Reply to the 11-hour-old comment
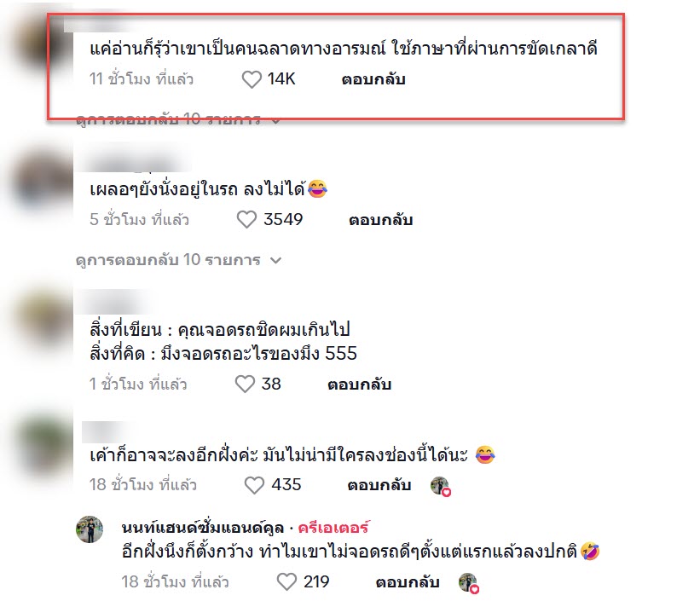This screenshot has width=700, height=607. (373, 79)
